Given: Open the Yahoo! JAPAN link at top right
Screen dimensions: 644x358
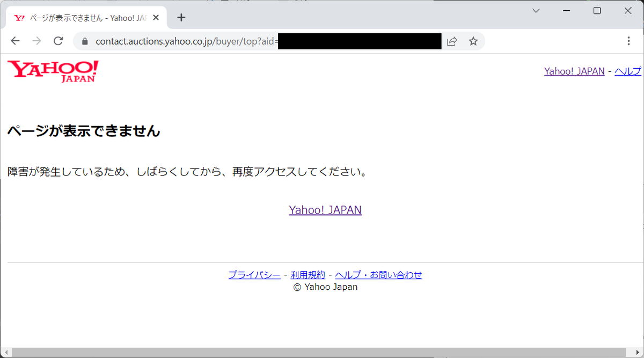Looking at the screenshot, I should coord(574,71).
